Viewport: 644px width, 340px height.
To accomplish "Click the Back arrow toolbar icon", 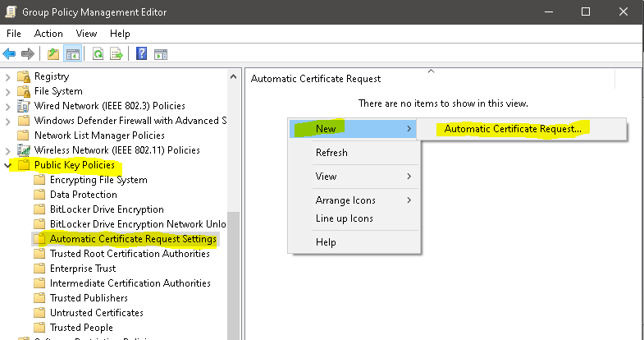I will (10, 54).
